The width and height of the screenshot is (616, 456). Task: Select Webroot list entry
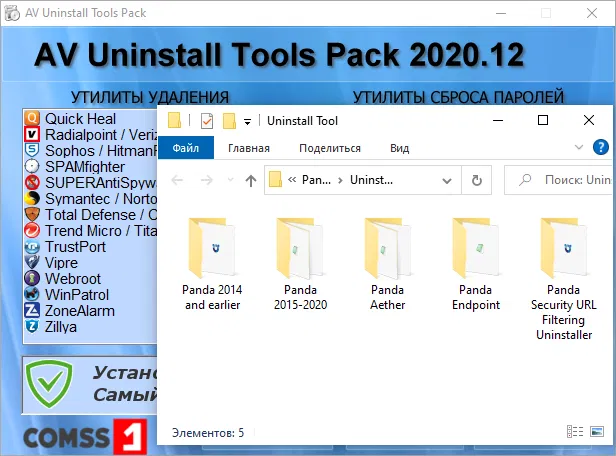(x=73, y=279)
